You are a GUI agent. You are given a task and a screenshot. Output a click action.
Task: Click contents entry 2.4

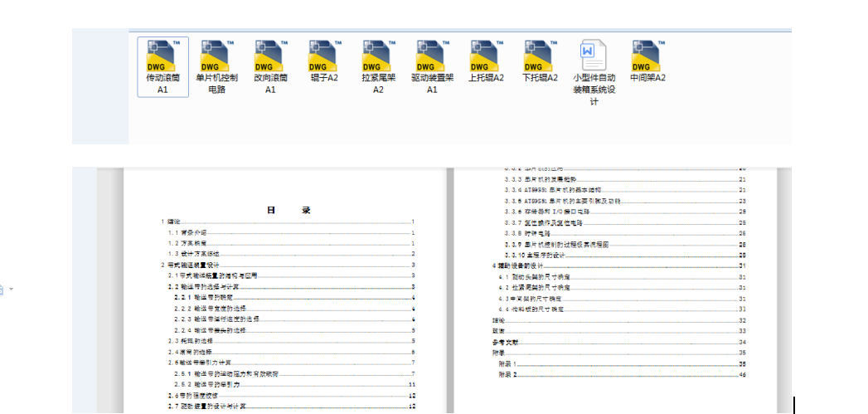coord(292,352)
